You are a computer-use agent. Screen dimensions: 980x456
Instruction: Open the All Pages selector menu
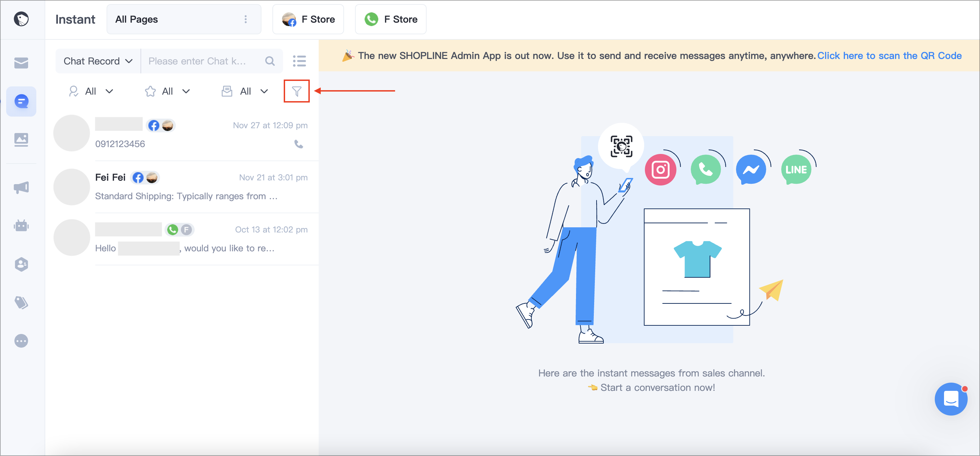pyautogui.click(x=184, y=19)
